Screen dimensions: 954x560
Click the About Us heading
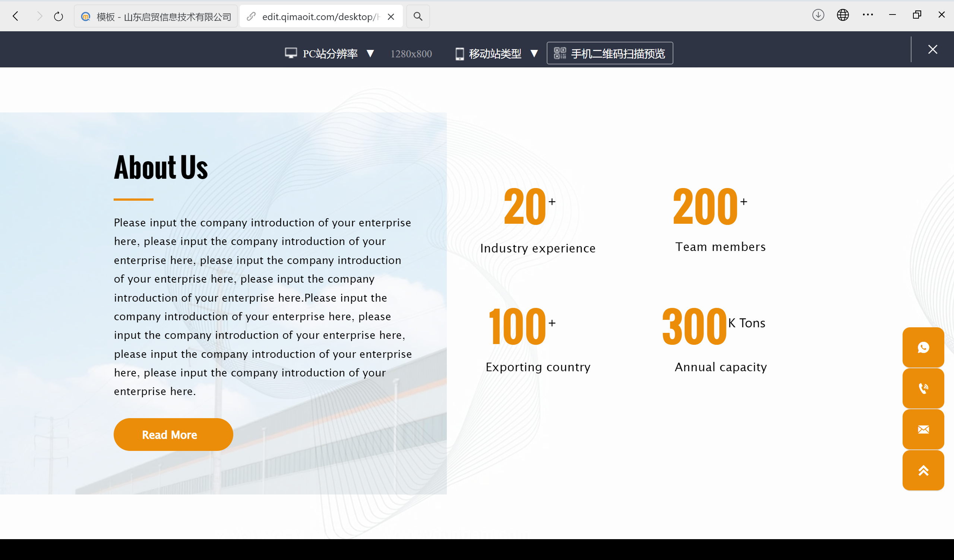[161, 167]
